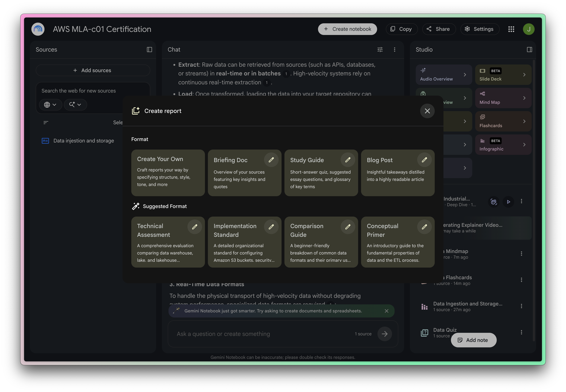Select the Create Your Own format
The height and width of the screenshot is (392, 566).
(x=168, y=173)
